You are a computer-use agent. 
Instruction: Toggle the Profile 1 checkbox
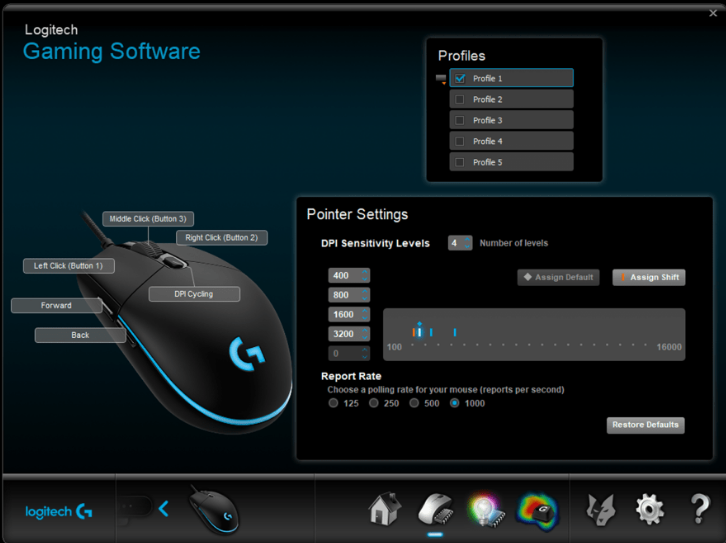[460, 78]
